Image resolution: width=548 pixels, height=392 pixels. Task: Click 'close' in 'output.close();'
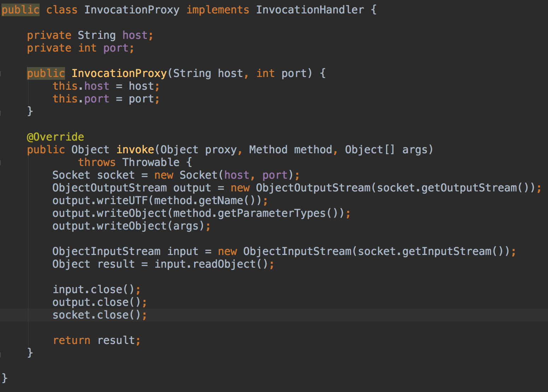coord(113,302)
